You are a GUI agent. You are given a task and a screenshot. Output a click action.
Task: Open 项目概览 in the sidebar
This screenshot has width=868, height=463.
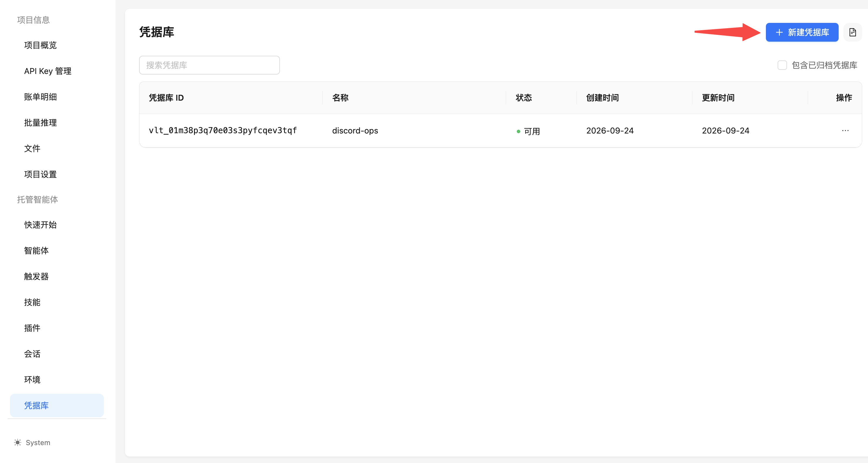(40, 45)
